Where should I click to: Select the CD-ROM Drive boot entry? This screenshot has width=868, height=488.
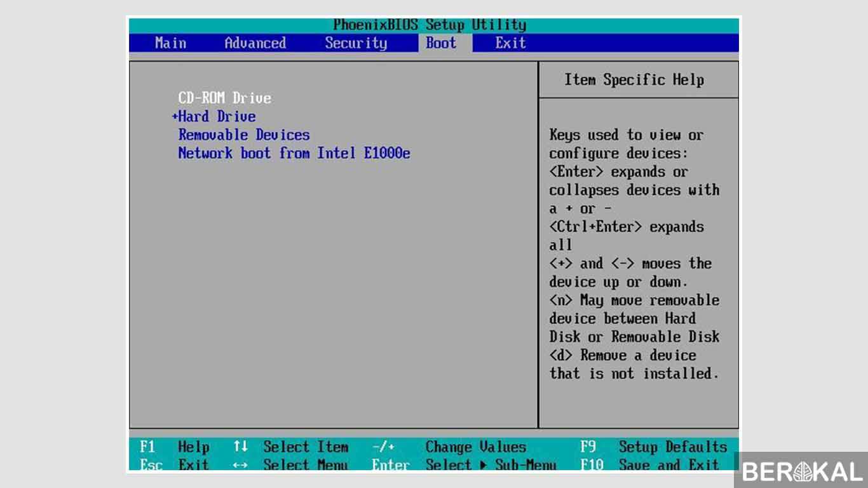(x=225, y=98)
